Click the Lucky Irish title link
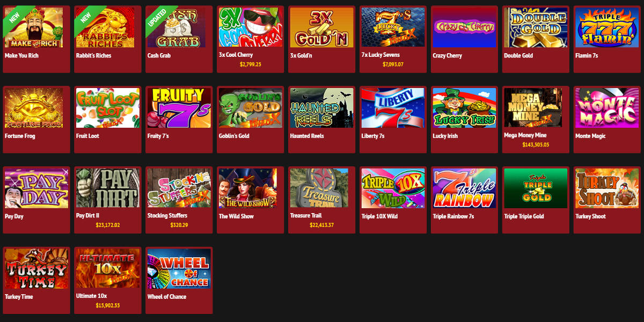 (445, 136)
